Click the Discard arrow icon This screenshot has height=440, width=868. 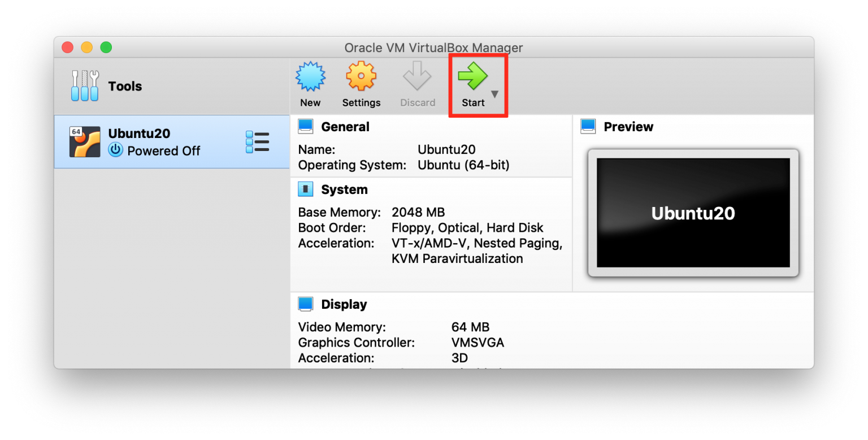coord(418,76)
